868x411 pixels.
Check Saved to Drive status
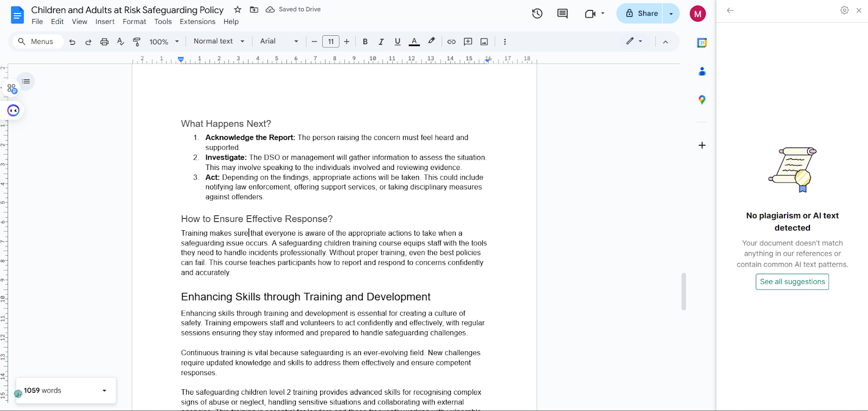click(x=293, y=9)
